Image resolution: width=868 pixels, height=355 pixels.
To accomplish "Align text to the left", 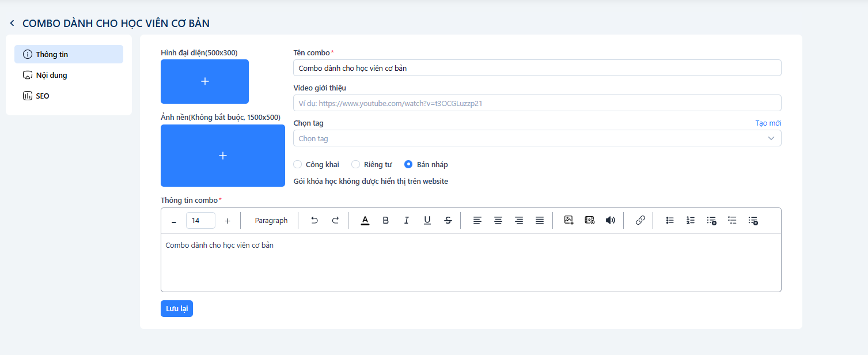I will click(477, 220).
